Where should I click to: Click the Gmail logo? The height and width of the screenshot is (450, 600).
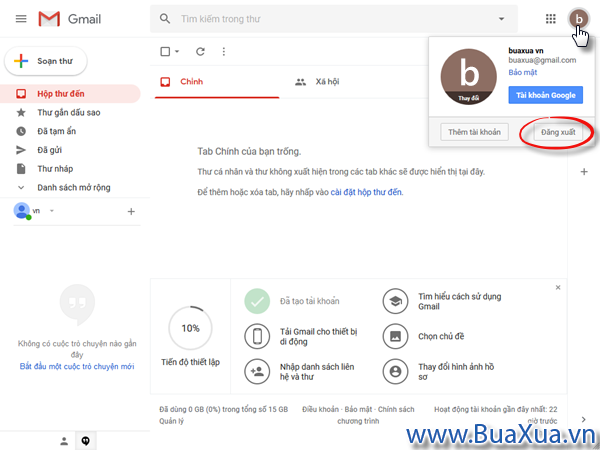(70, 19)
